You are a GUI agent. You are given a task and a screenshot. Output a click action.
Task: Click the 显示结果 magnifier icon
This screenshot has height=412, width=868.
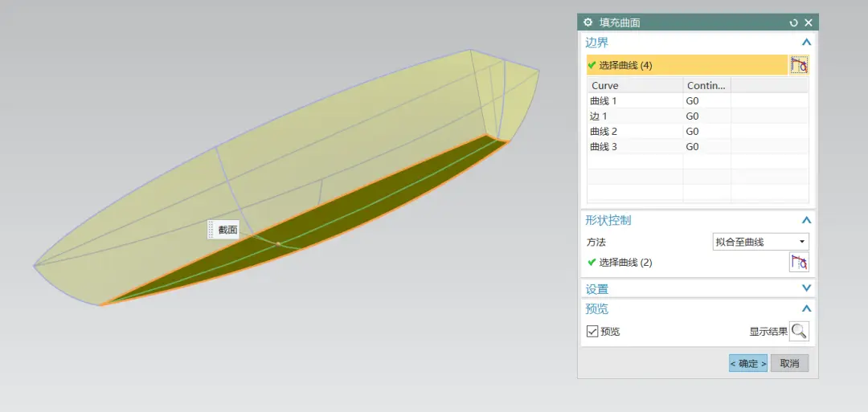(799, 331)
